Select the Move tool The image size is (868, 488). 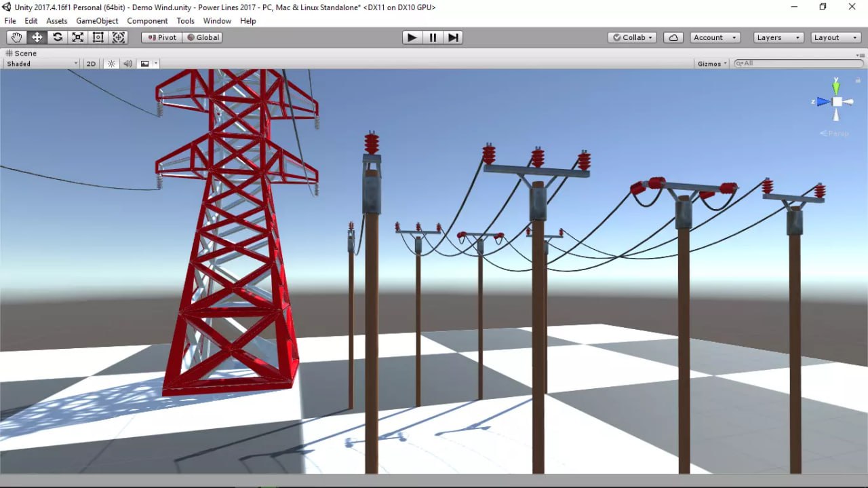[x=37, y=37]
